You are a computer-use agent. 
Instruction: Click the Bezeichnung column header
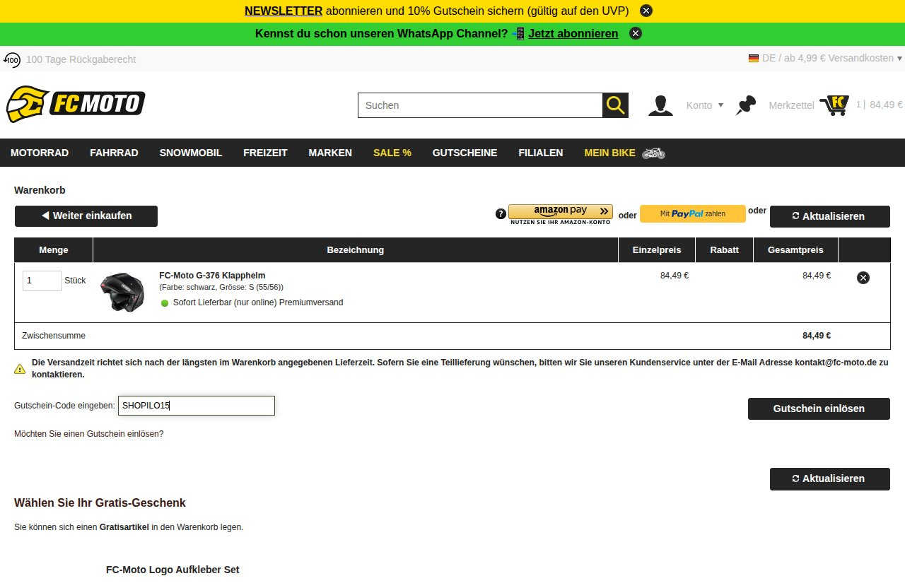coord(356,250)
